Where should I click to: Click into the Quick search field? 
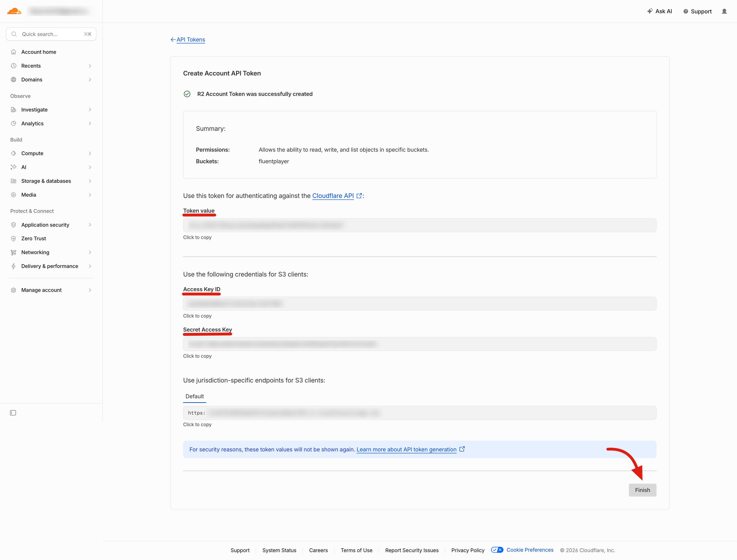pos(51,34)
